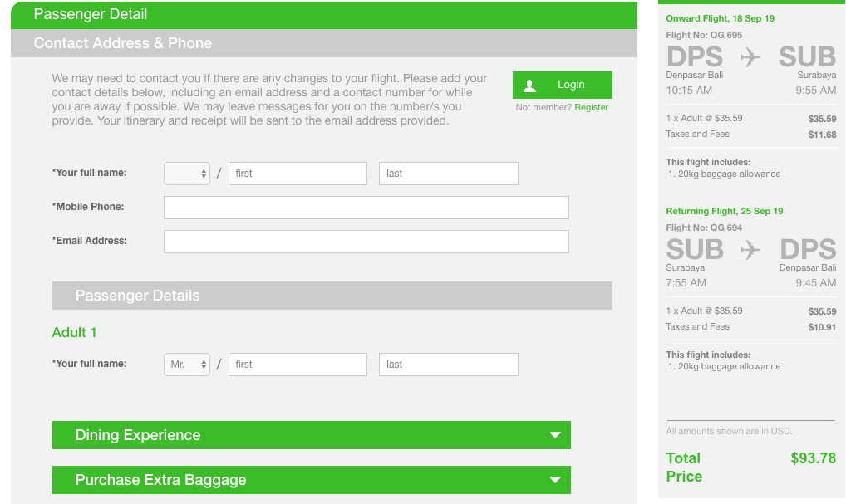Click the Passenger Details section header
The width and height of the screenshot is (846, 504).
point(332,296)
